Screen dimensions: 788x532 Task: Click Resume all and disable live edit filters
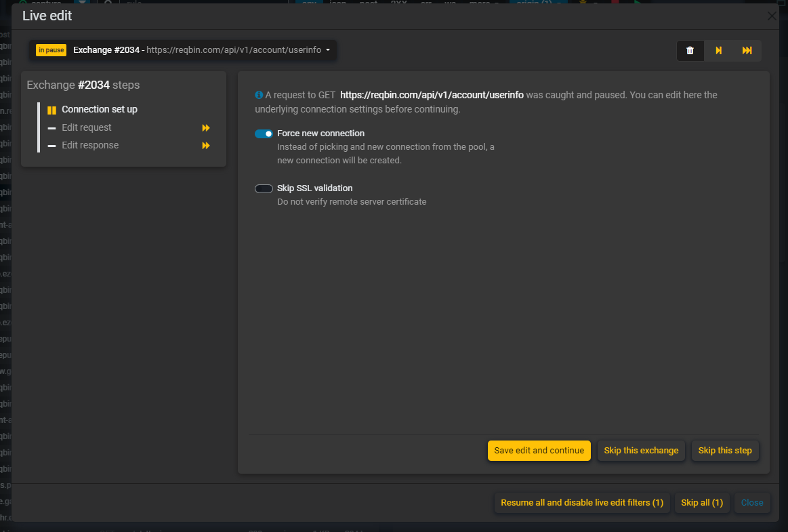click(581, 503)
